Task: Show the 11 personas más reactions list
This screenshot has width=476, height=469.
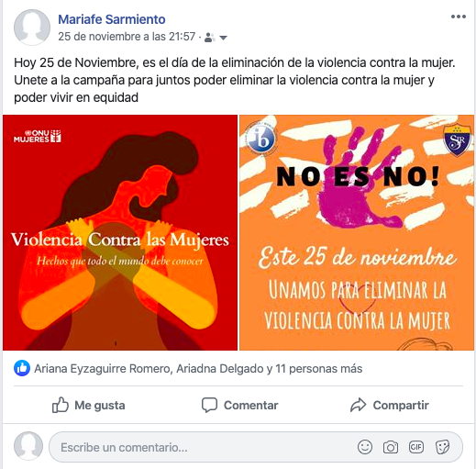Action: pos(318,369)
